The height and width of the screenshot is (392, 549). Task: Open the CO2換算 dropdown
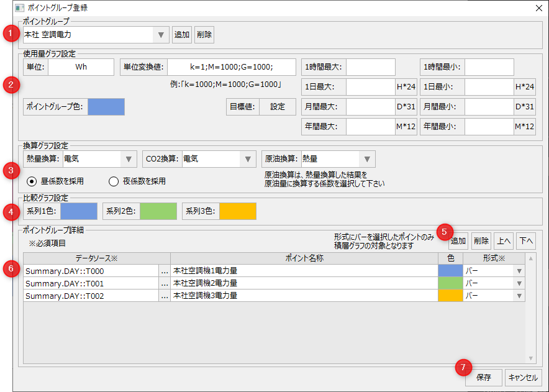click(x=248, y=158)
